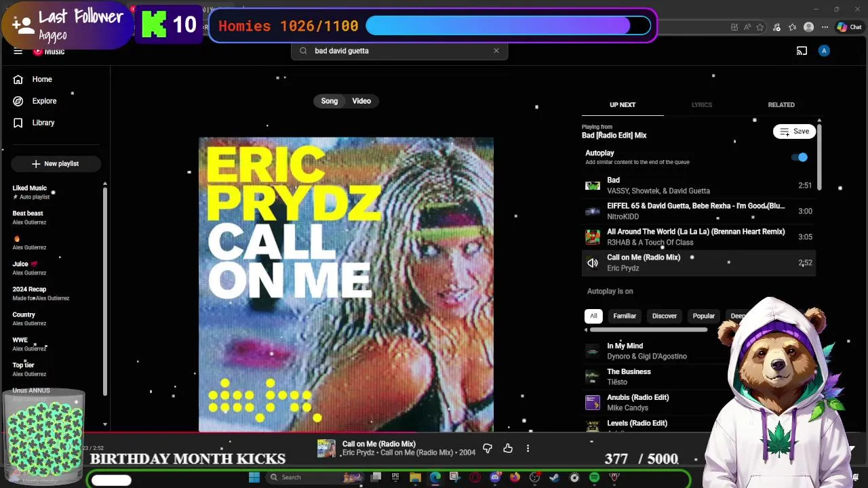Open Steam from the taskbar

(554, 478)
